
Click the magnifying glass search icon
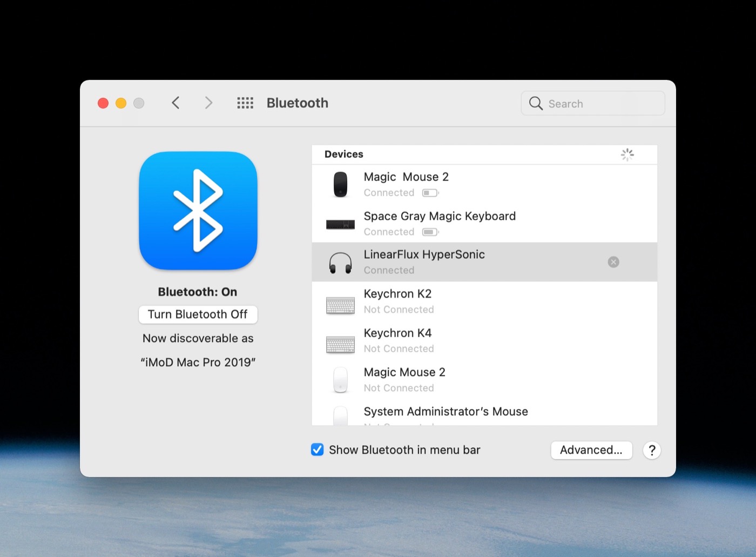pos(536,103)
